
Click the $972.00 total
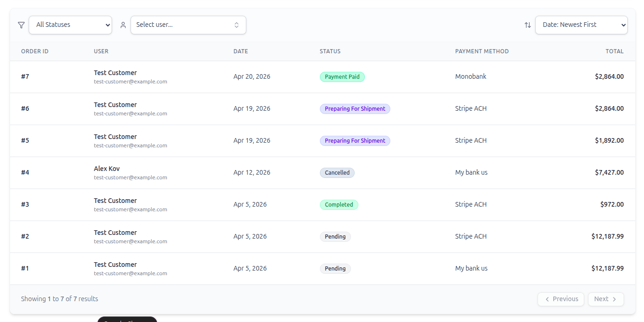[612, 205]
